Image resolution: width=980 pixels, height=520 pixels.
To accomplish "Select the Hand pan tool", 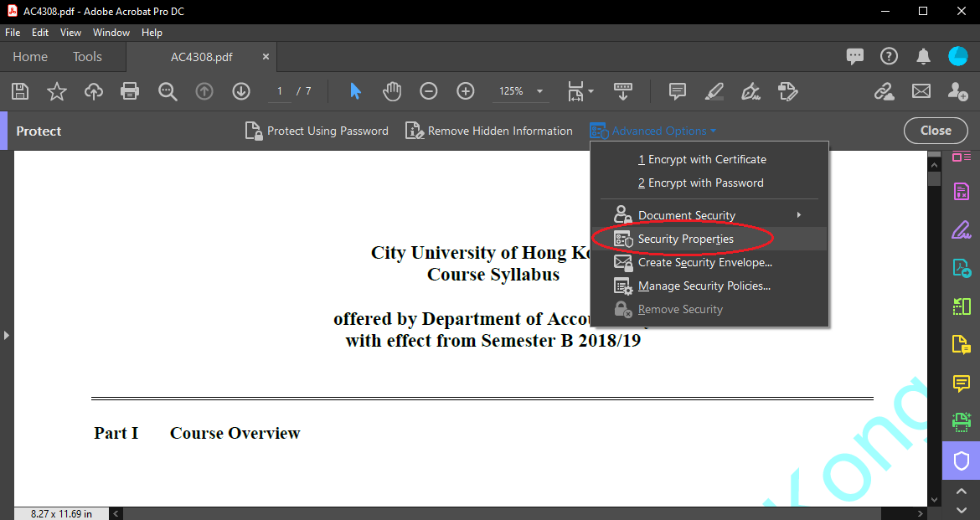I will coord(391,91).
